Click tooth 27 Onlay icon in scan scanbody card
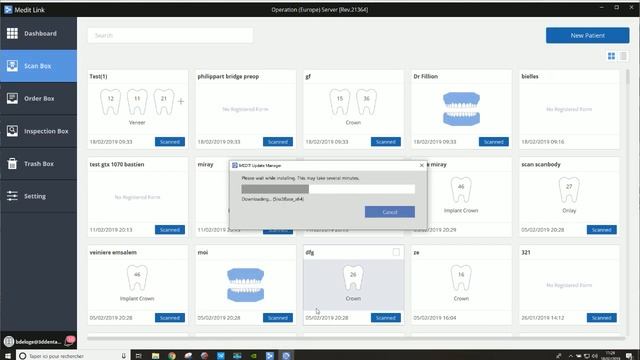Viewport: 640px width, 360px height. pyautogui.click(x=569, y=190)
